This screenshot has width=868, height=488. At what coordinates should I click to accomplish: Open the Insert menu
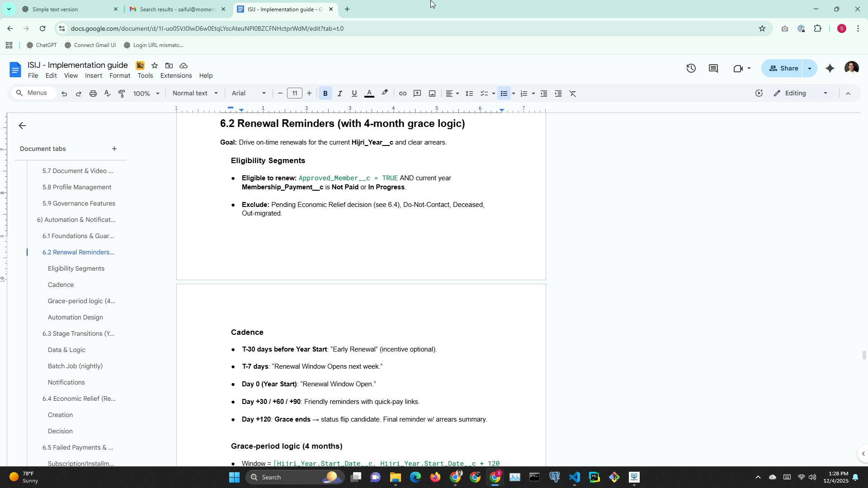click(x=93, y=75)
